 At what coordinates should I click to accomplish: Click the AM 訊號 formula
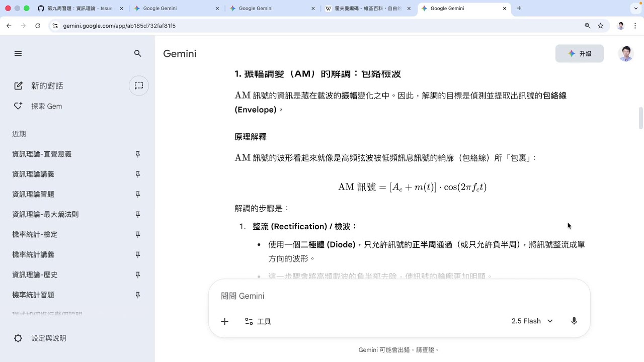(x=412, y=187)
